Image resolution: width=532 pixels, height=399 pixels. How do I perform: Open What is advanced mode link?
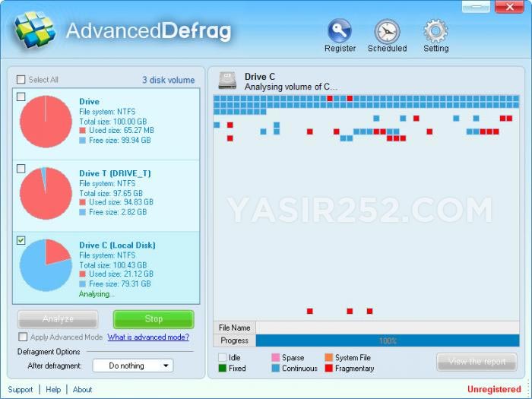click(148, 337)
